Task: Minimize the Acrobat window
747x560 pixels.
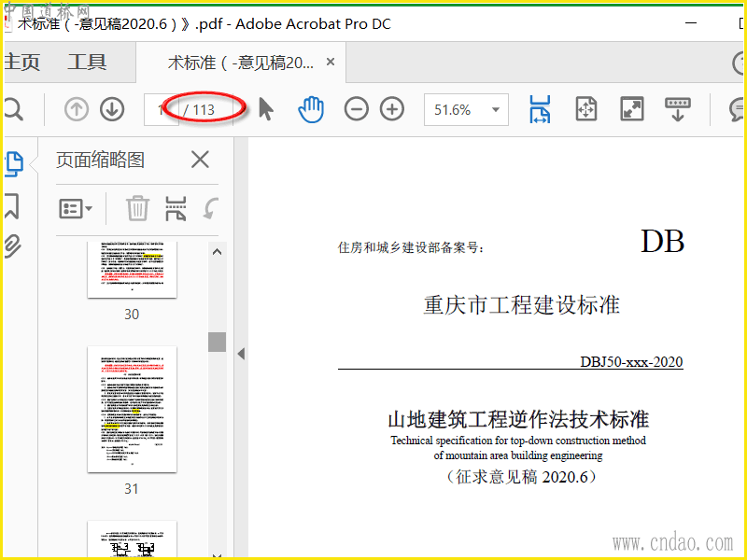Action: pos(691,22)
